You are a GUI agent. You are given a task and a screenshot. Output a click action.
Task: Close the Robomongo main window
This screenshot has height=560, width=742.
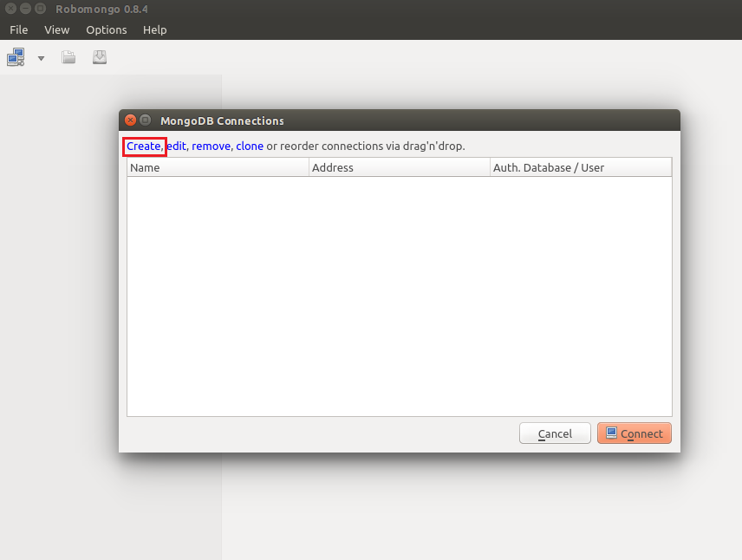tap(11, 9)
